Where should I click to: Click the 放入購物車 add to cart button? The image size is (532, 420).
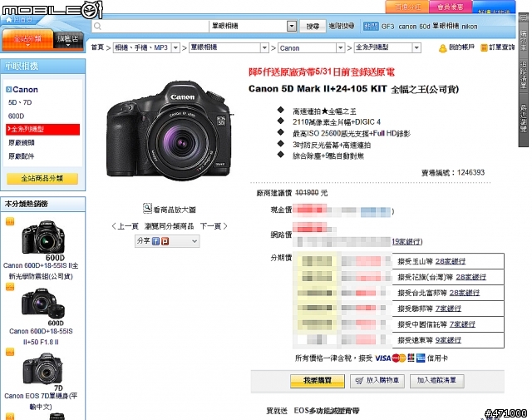coord(377,381)
